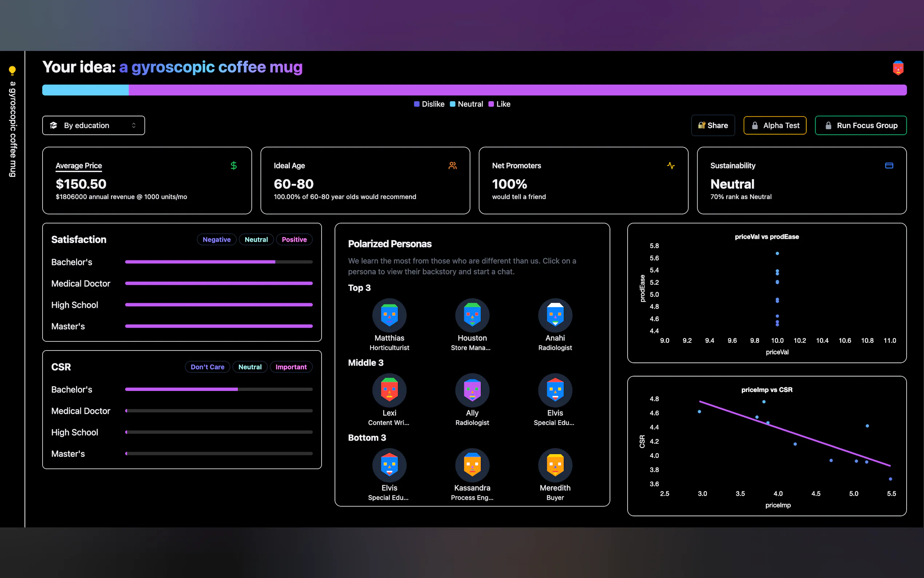This screenshot has width=924, height=578.
Task: Click the yellow lightbulb sidebar icon
Action: (12, 70)
